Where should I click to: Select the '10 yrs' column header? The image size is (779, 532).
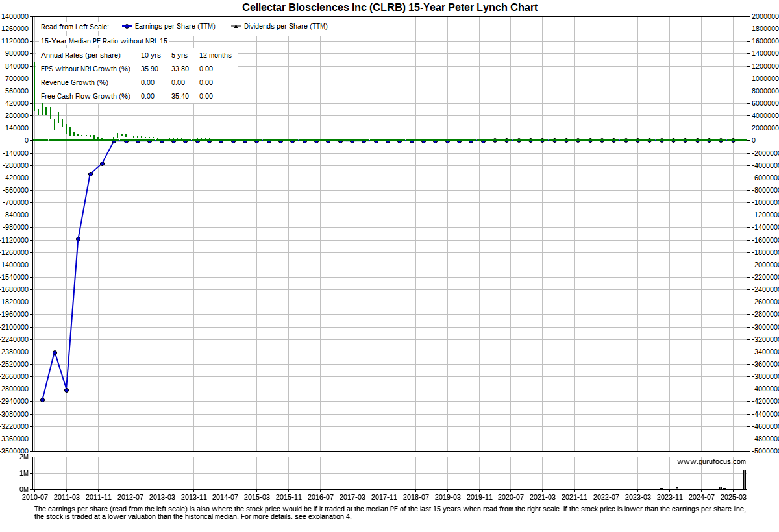pyautogui.click(x=151, y=55)
